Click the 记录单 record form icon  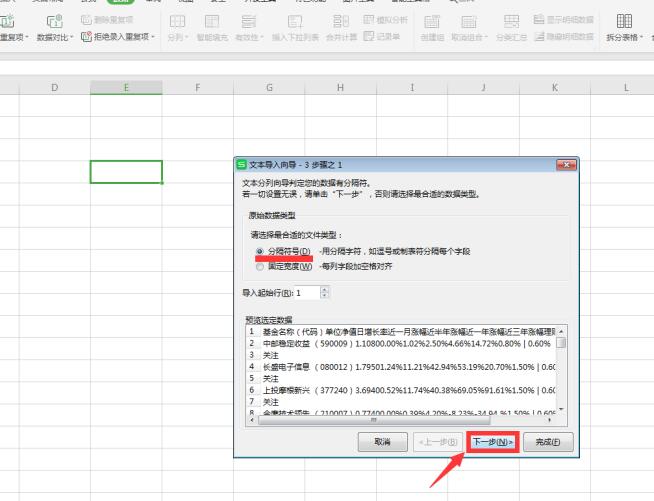coord(368,36)
